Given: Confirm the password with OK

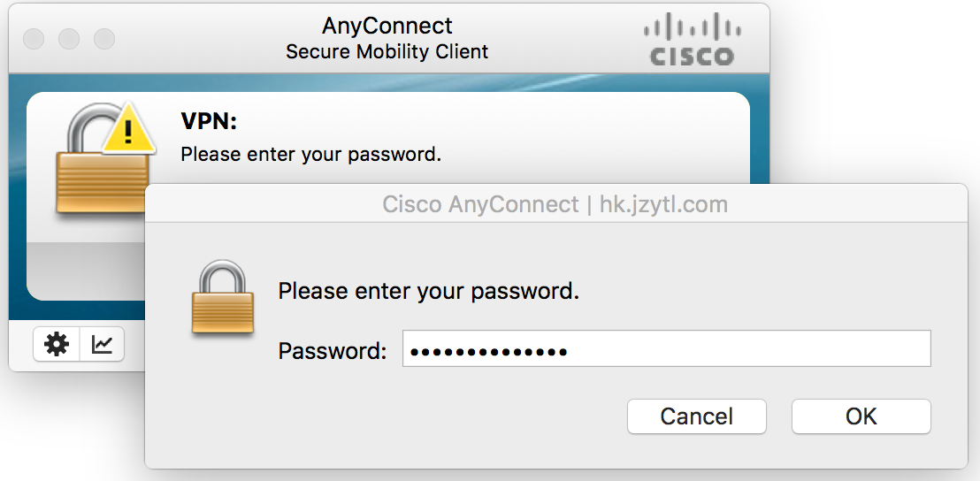Looking at the screenshot, I should point(861,416).
